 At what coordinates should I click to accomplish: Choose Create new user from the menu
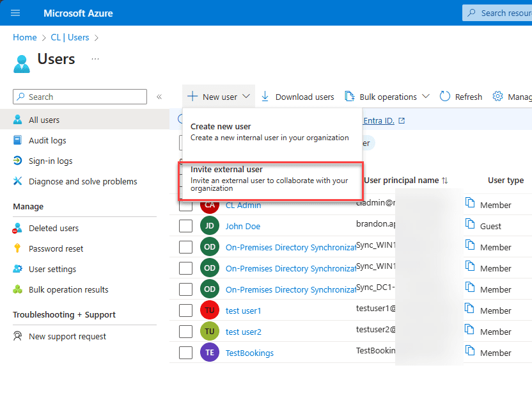pos(272,132)
